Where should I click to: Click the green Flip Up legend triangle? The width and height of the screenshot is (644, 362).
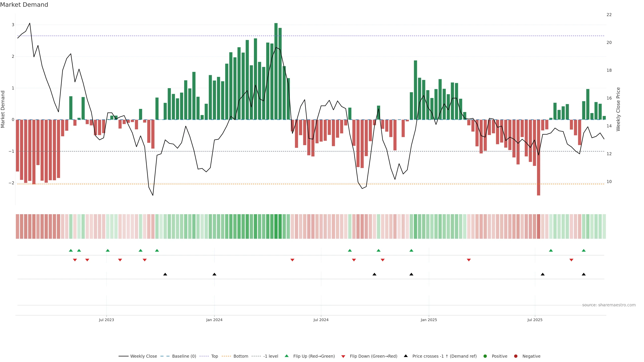tap(286, 356)
